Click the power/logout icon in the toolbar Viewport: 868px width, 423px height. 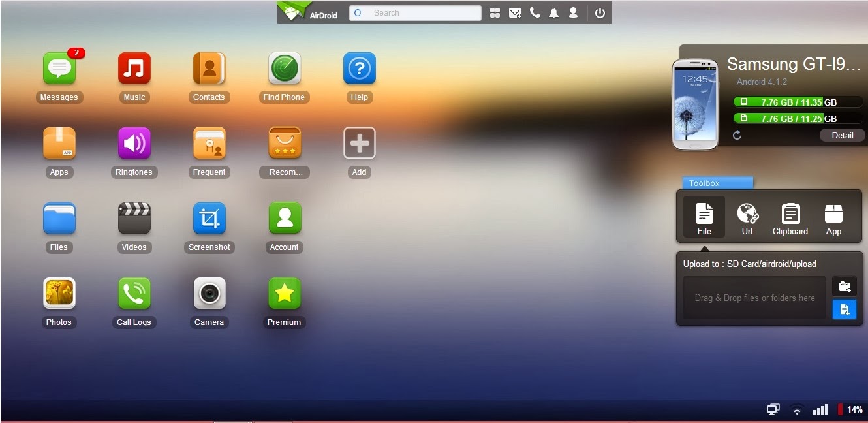click(599, 12)
